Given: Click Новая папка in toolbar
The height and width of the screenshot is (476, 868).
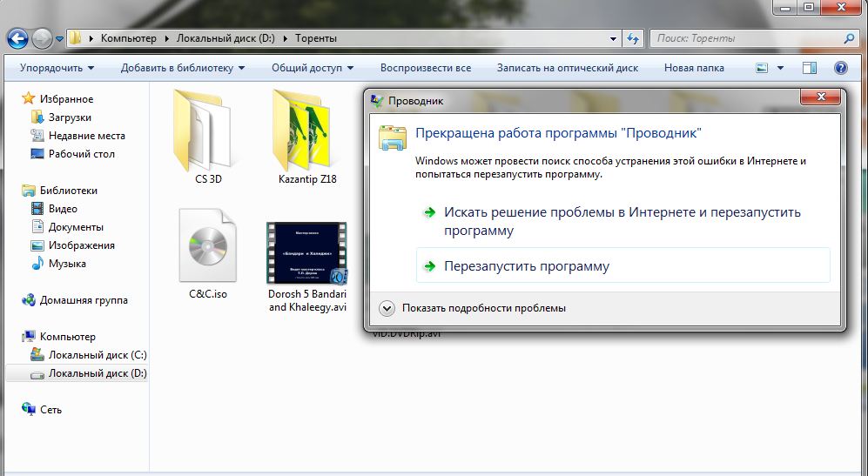Looking at the screenshot, I should pos(694,68).
